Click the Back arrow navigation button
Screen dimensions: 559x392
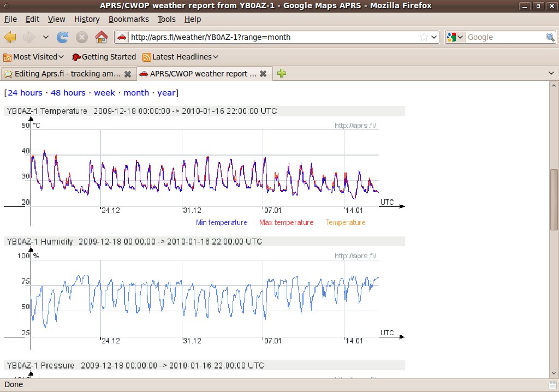(10, 37)
